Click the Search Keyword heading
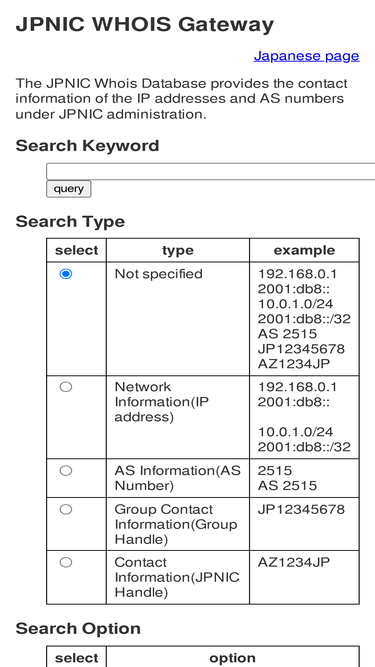The height and width of the screenshot is (667, 375). click(x=87, y=146)
